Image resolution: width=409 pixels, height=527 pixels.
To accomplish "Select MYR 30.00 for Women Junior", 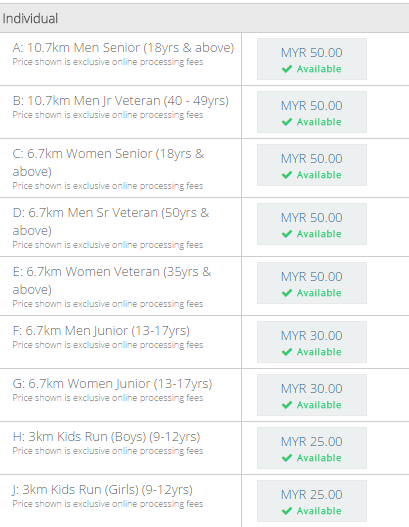I will click(x=312, y=395).
